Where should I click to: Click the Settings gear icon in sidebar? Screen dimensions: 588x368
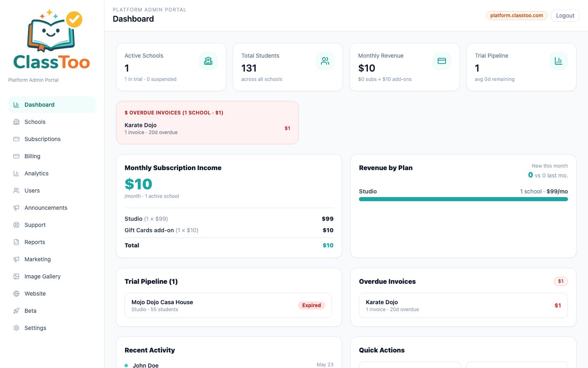[16, 328]
